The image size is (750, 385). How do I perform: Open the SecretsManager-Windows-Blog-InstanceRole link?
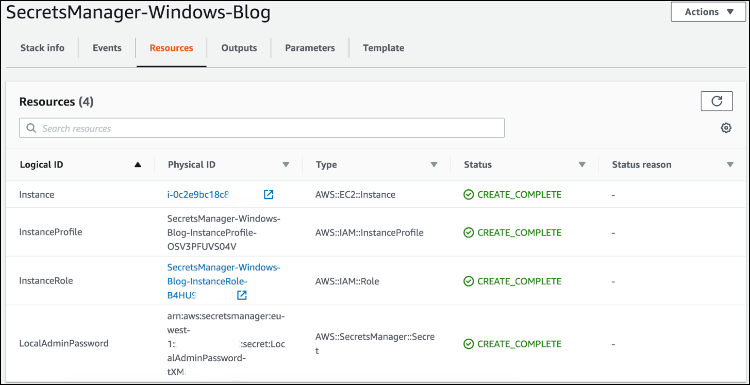pos(223,281)
